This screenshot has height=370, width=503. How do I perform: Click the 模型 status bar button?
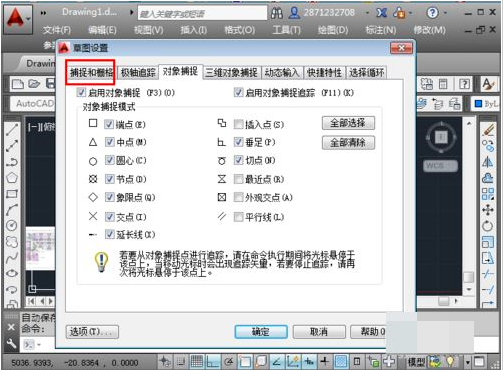(x=416, y=362)
